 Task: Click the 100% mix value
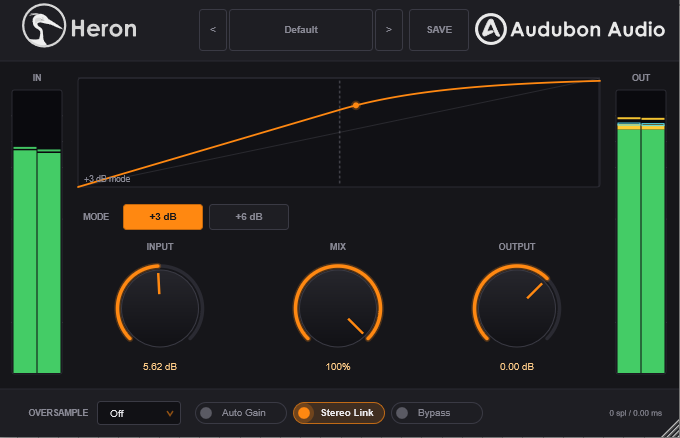(338, 367)
